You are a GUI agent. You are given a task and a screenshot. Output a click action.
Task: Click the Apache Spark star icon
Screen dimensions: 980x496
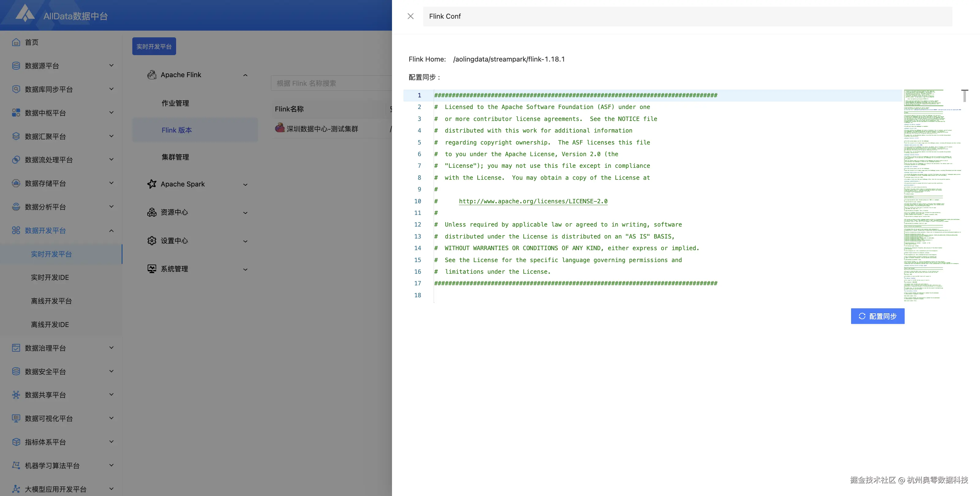pos(152,184)
